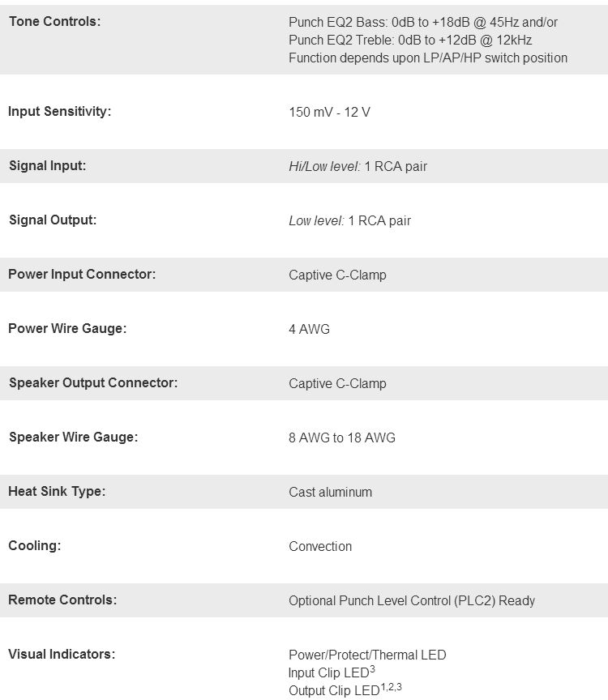This screenshot has width=608, height=700.
Task: Click the Tone Controls label
Action: click(54, 22)
